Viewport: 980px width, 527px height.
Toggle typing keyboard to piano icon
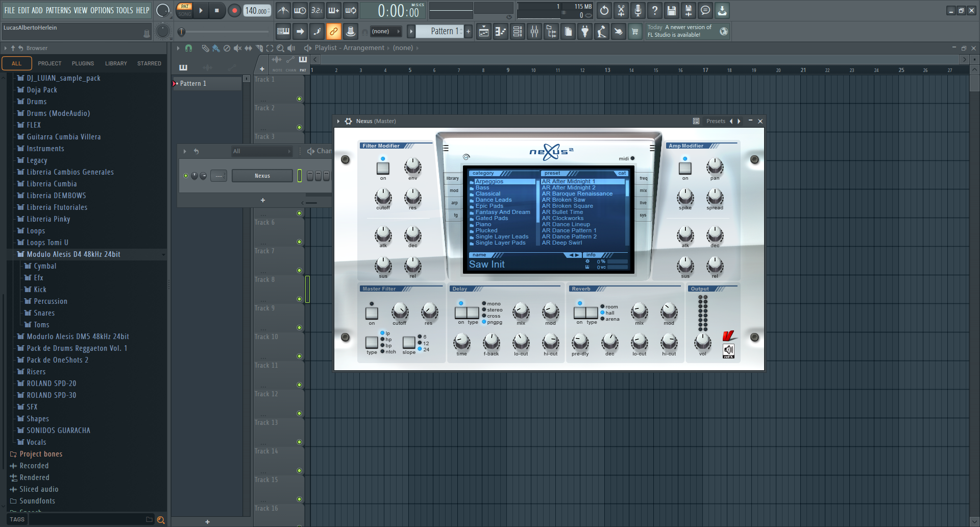point(283,32)
